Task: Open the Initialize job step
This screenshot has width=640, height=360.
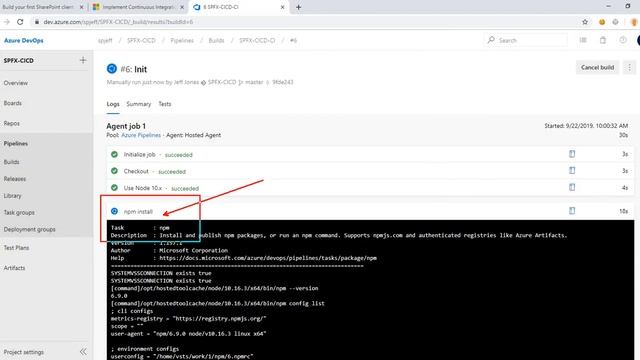Action: (370, 154)
